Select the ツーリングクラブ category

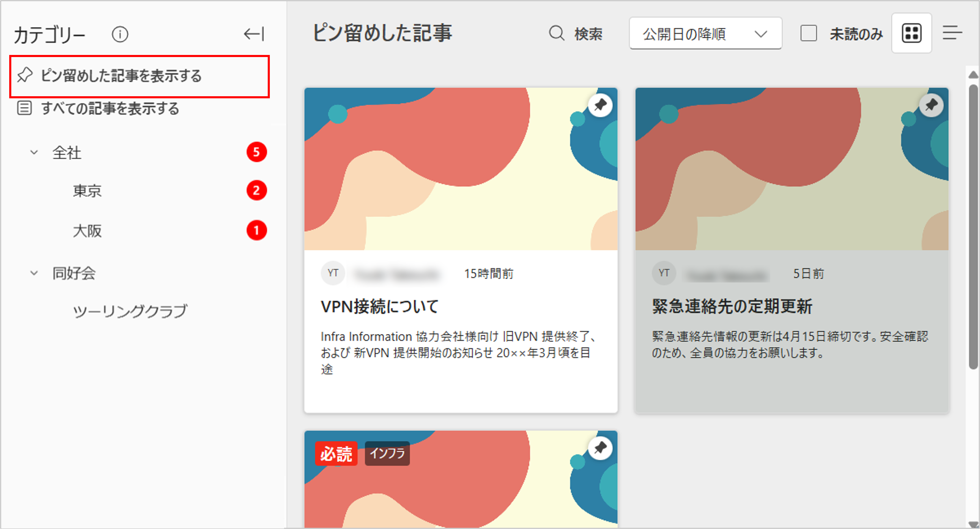click(130, 311)
